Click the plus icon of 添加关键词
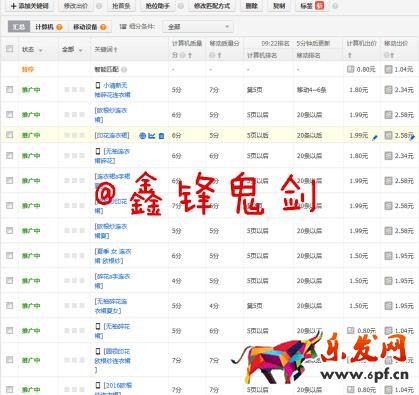The width and height of the screenshot is (419, 395). coord(13,6)
